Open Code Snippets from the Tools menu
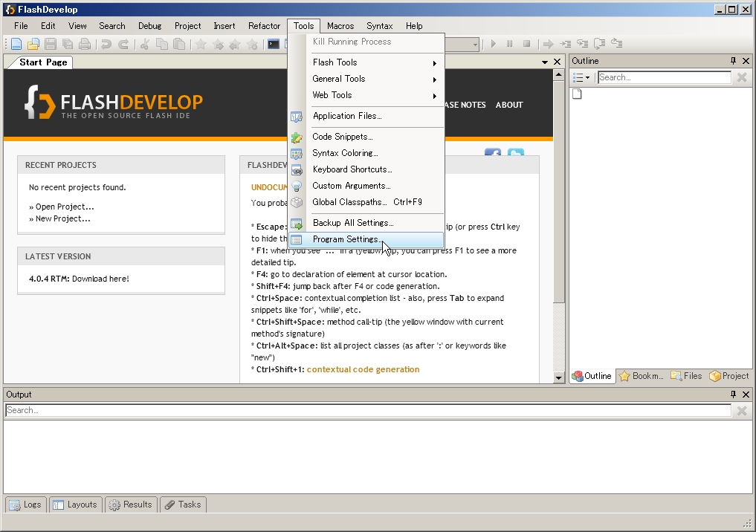The height and width of the screenshot is (532, 756). click(366, 137)
